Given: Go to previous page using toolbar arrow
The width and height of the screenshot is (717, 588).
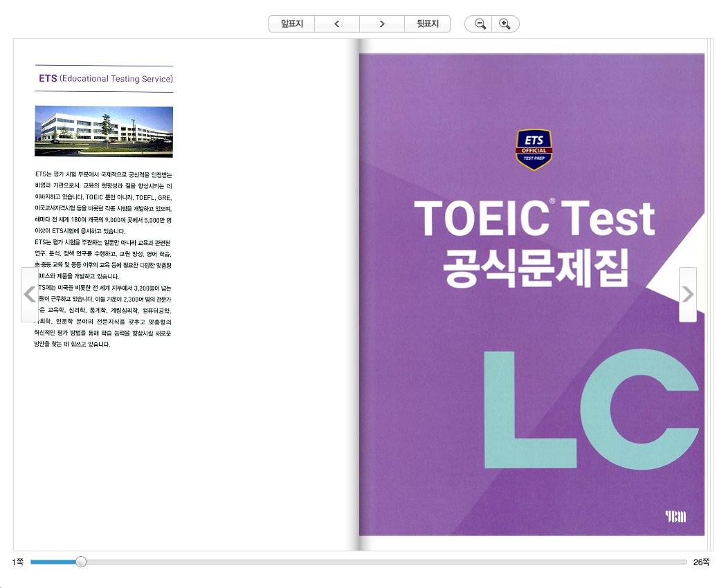Looking at the screenshot, I should point(337,24).
